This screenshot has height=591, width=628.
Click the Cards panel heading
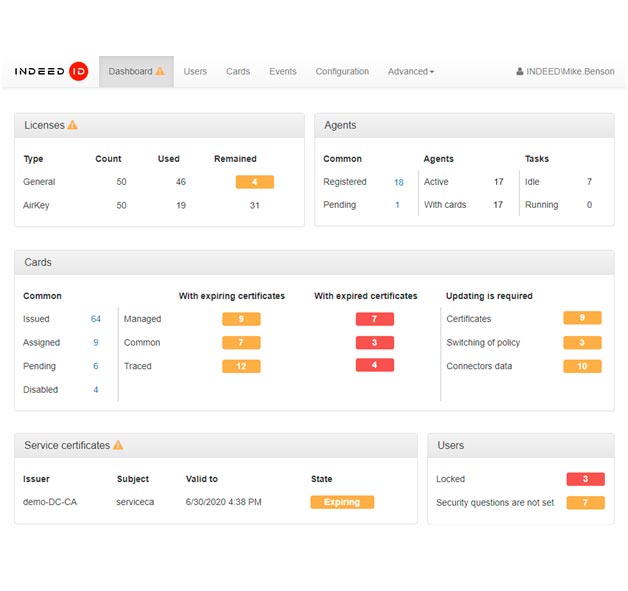[x=38, y=262]
